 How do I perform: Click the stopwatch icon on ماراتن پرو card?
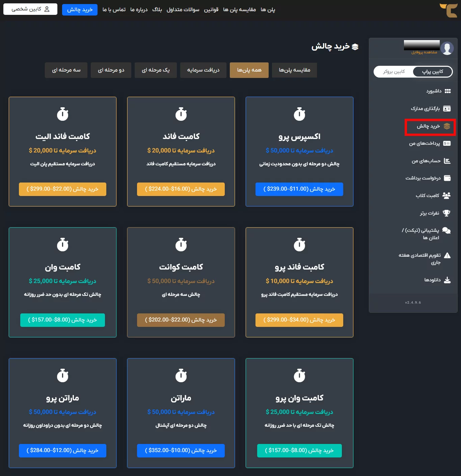(62, 375)
